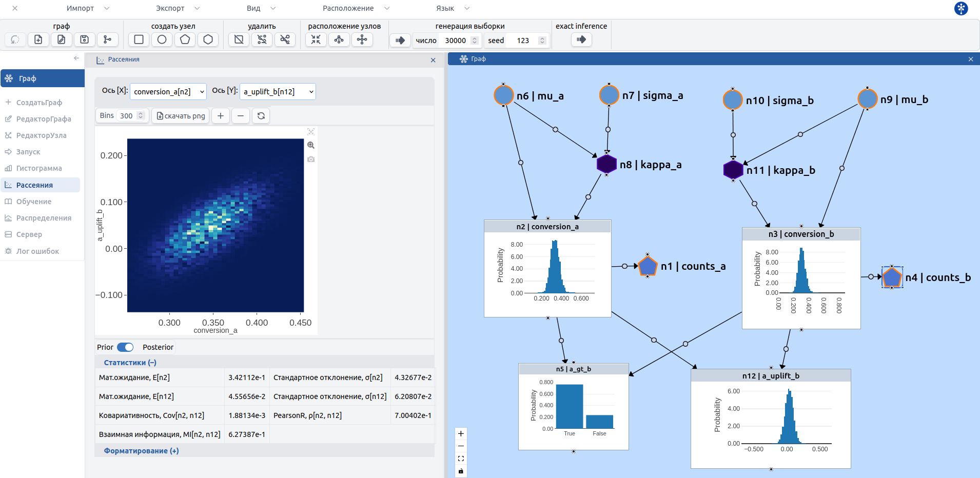Click the save graph floppy icon
Screen dimensions: 980x478
85,39
